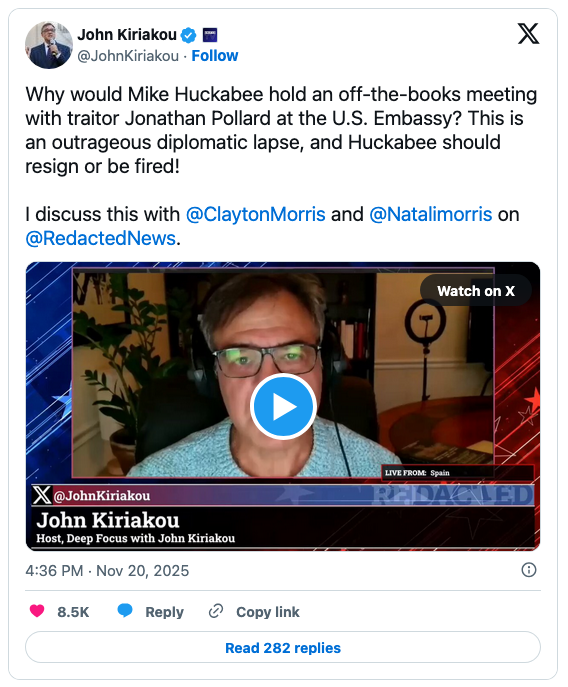Click the Reply text label
568x687 pixels.
click(164, 612)
